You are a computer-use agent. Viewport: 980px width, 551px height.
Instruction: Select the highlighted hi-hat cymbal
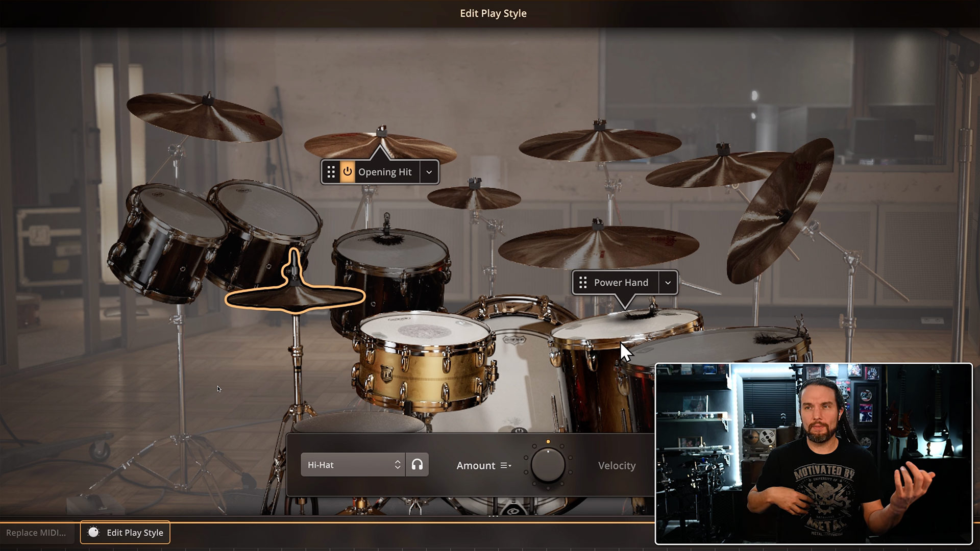295,297
